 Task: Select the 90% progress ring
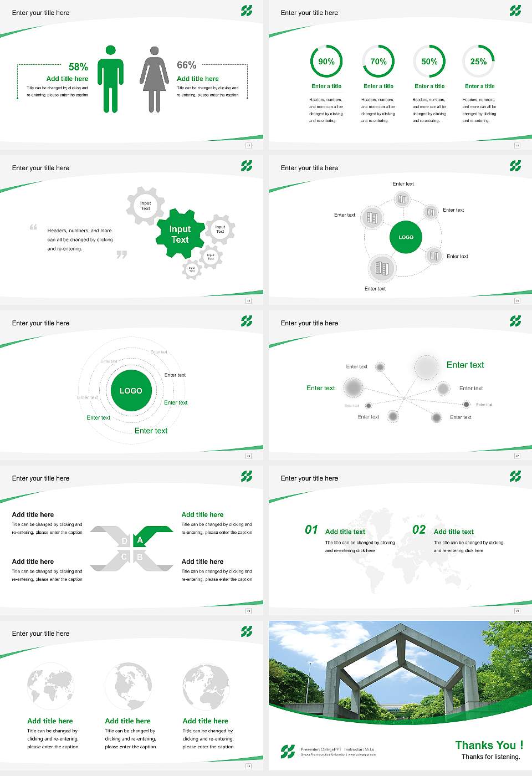point(326,62)
